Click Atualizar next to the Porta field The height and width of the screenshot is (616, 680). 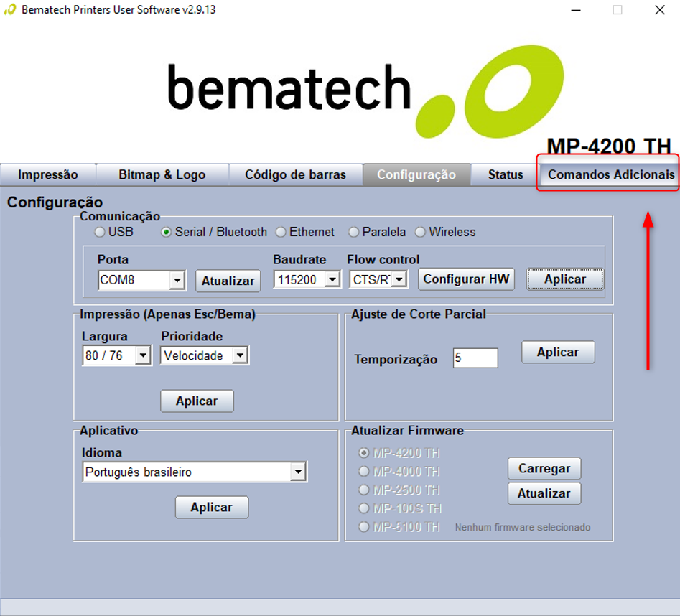[228, 281]
